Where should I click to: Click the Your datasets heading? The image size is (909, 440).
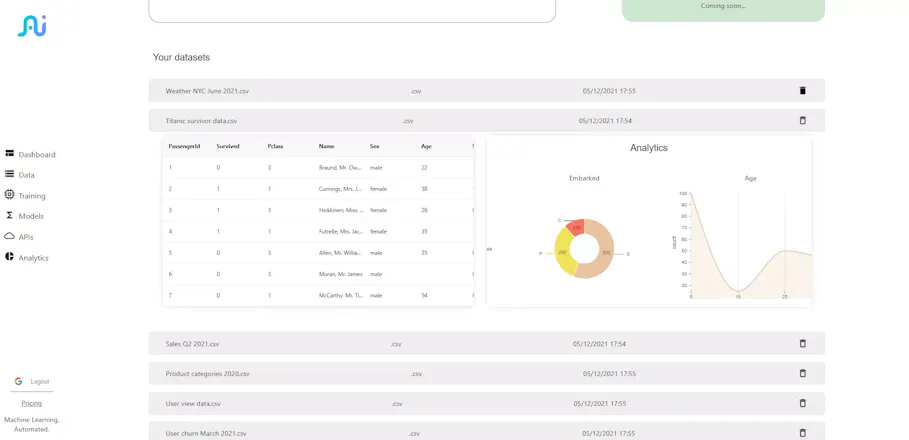pyautogui.click(x=181, y=57)
